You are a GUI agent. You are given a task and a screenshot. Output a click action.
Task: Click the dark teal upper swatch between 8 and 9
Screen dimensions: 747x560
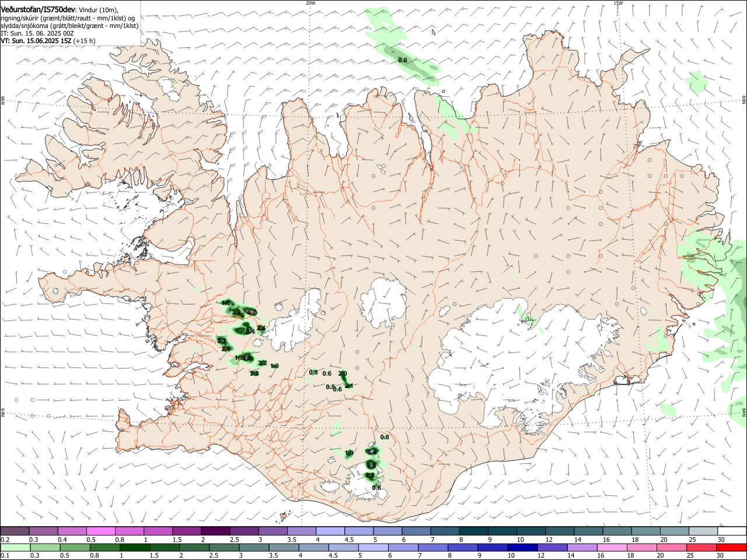click(x=473, y=531)
